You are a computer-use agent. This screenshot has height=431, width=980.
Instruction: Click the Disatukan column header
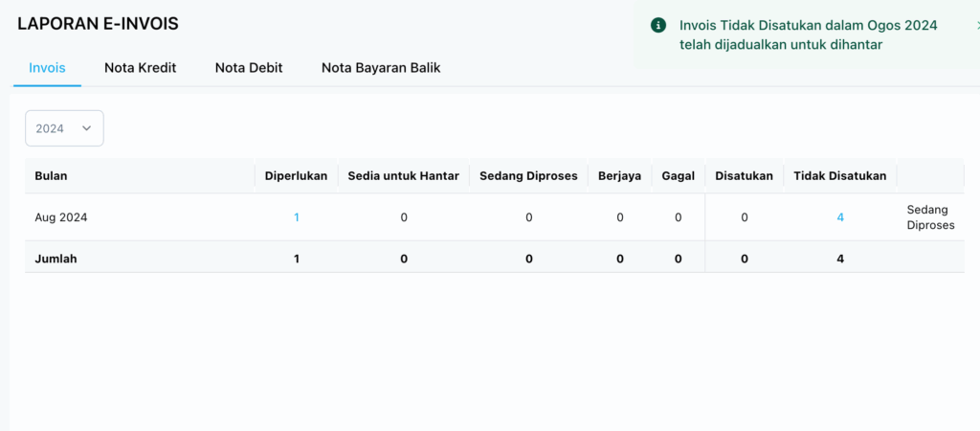point(744,176)
